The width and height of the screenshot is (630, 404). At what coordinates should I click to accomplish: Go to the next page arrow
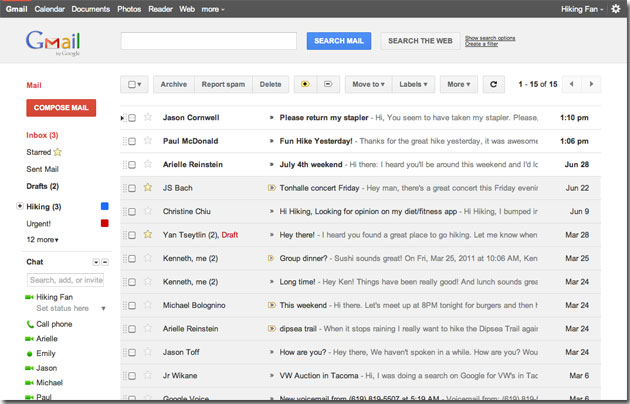[x=591, y=84]
